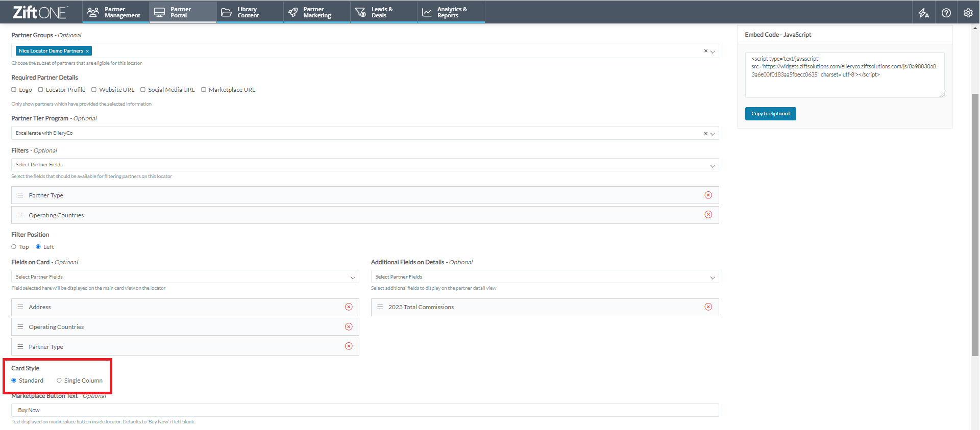Grab Partner Type card field drag handle
The image size is (980, 430).
[20, 347]
